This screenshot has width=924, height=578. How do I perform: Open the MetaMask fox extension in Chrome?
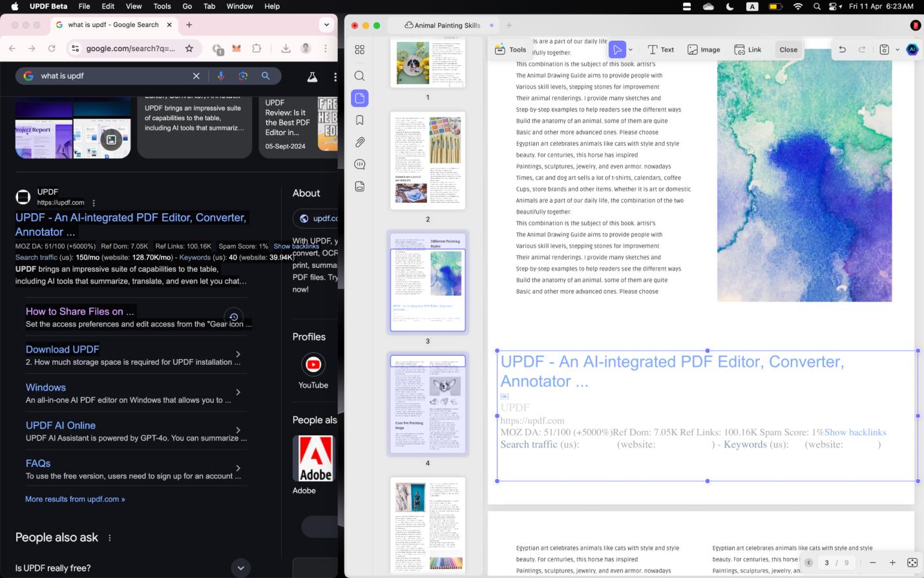click(236, 48)
